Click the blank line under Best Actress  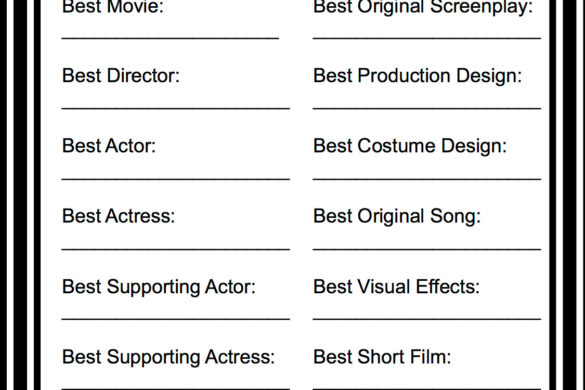point(176,249)
